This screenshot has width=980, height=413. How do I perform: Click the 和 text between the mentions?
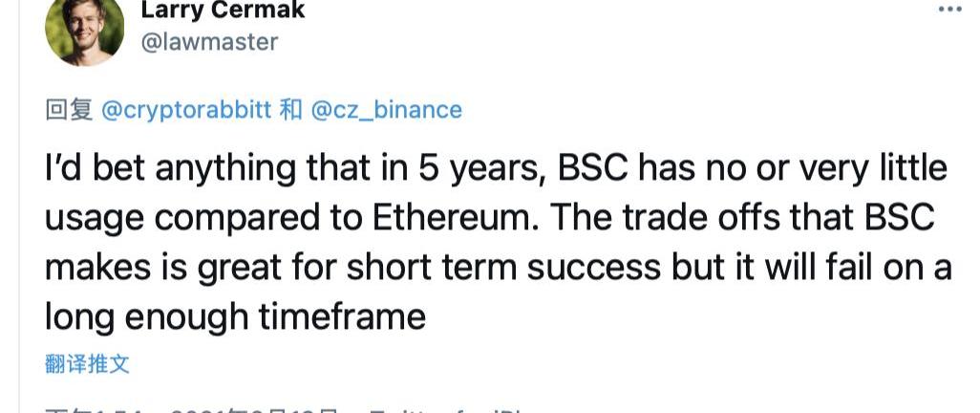290,109
